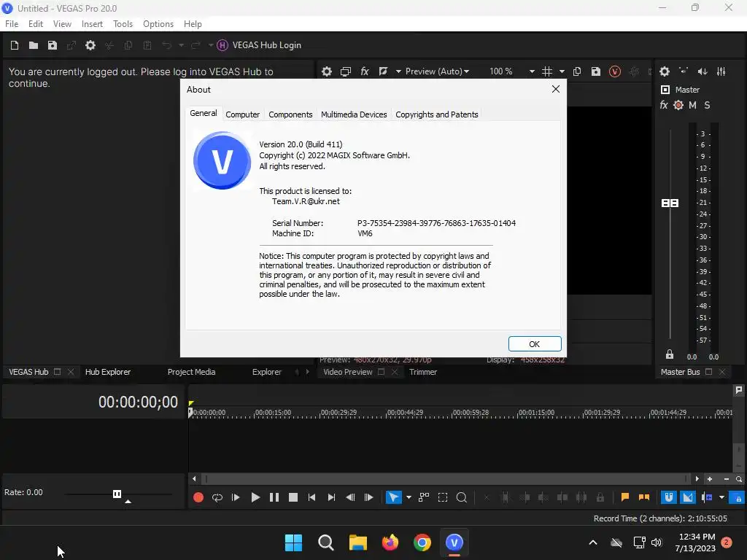Click the red circled V icon in preview toolbar

point(615,71)
